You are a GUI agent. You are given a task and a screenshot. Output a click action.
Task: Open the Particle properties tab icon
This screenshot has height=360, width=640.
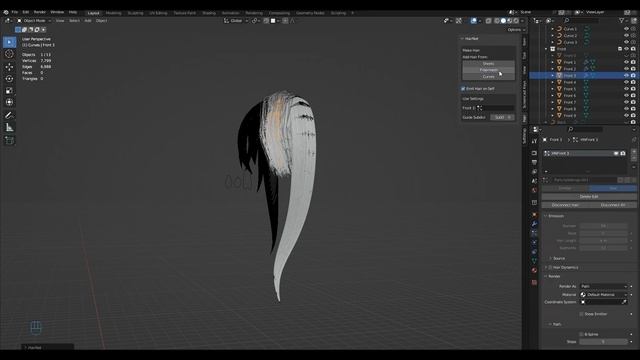click(534, 233)
